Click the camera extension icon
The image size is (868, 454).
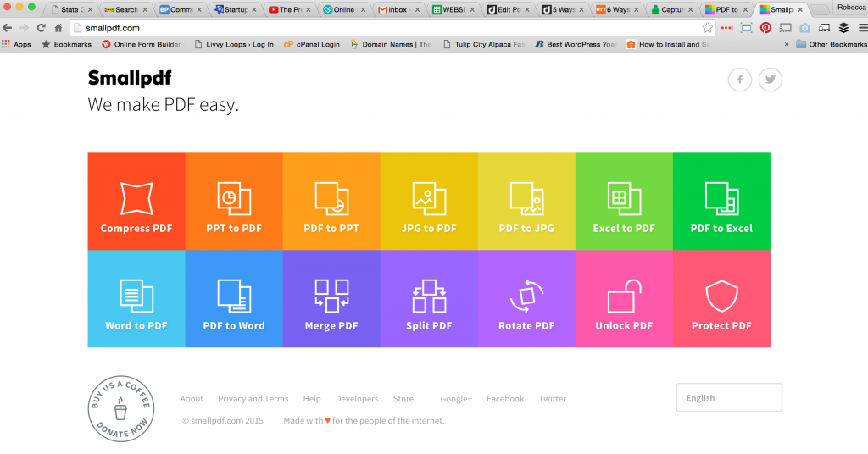point(805,28)
